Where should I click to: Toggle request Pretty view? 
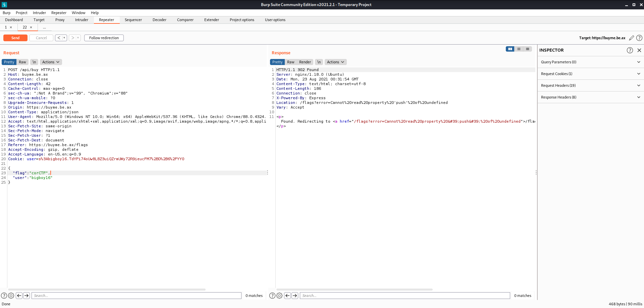(x=9, y=62)
